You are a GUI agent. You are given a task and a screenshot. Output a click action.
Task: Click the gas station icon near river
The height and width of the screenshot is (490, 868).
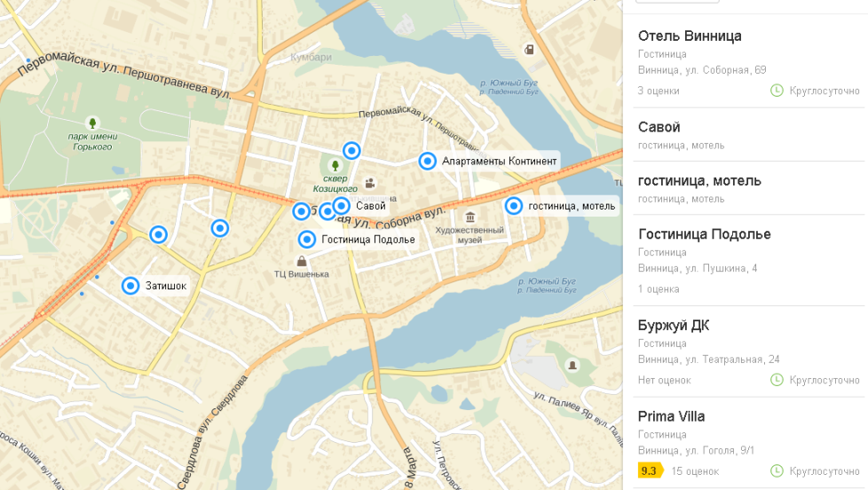coord(529,50)
